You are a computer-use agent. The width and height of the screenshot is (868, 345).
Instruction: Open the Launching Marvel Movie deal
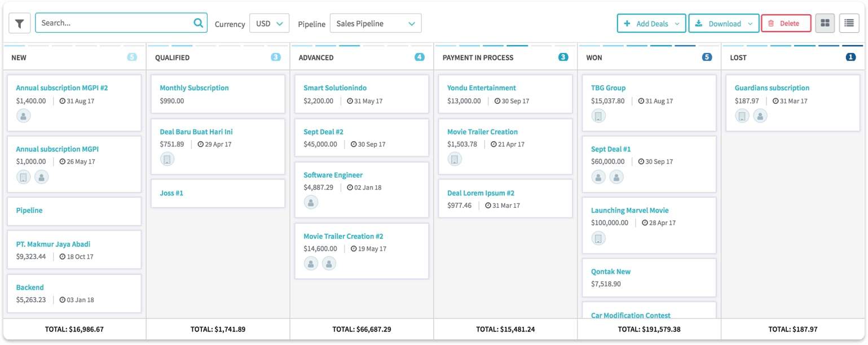(630, 211)
